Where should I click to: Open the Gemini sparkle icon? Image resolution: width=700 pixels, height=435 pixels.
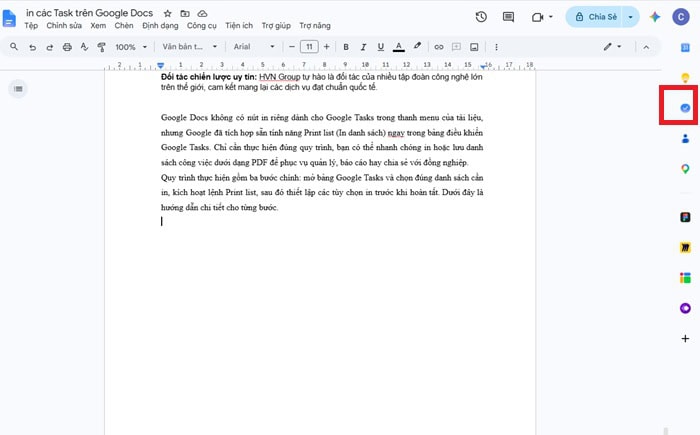click(655, 17)
